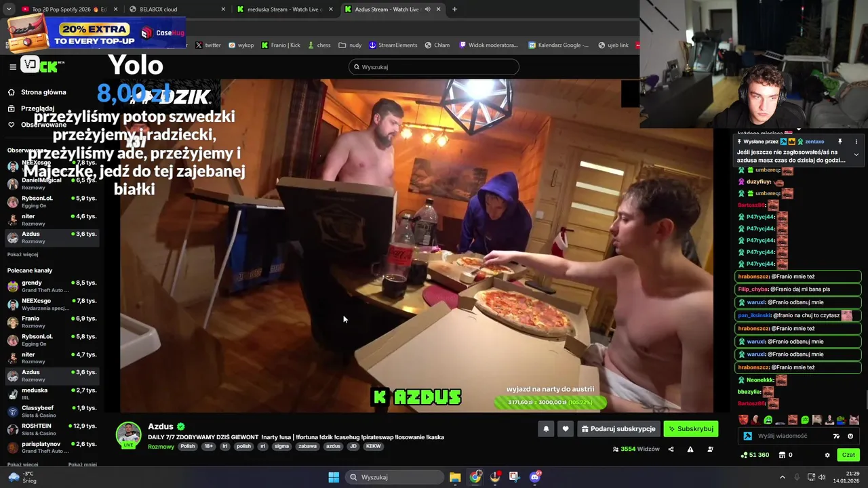Click Pokaż więcej under recommended channels

[x=22, y=464]
